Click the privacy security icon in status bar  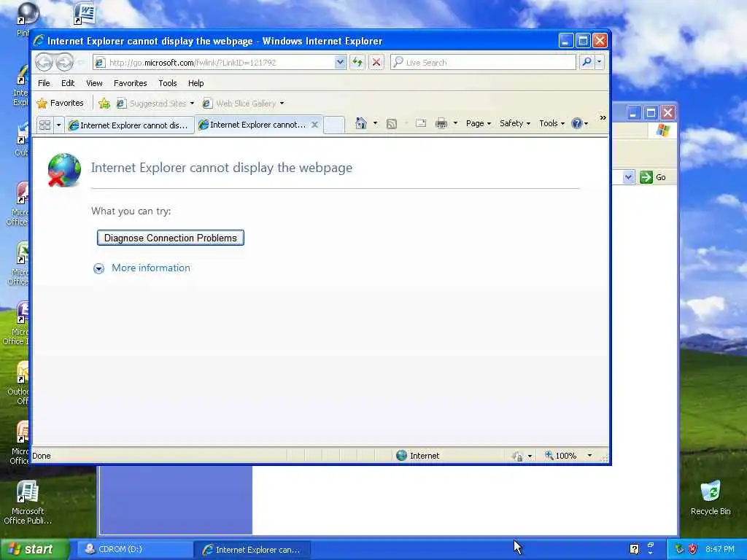coord(517,456)
